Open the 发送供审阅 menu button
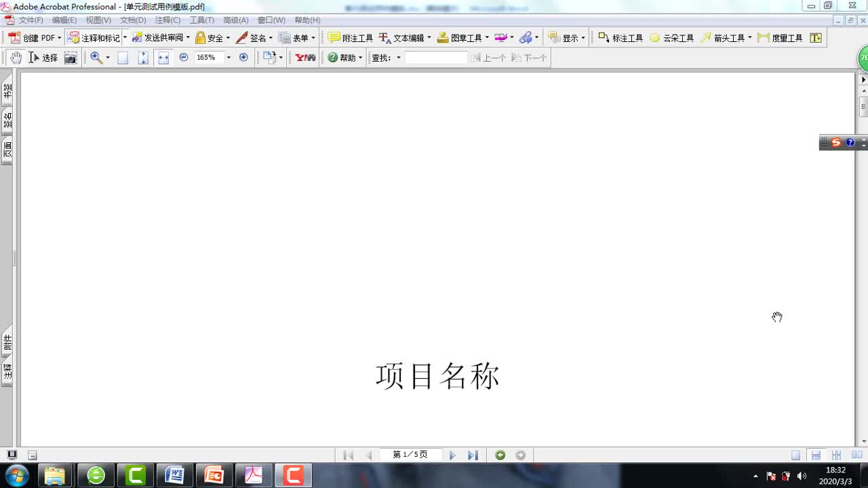 coord(157,38)
